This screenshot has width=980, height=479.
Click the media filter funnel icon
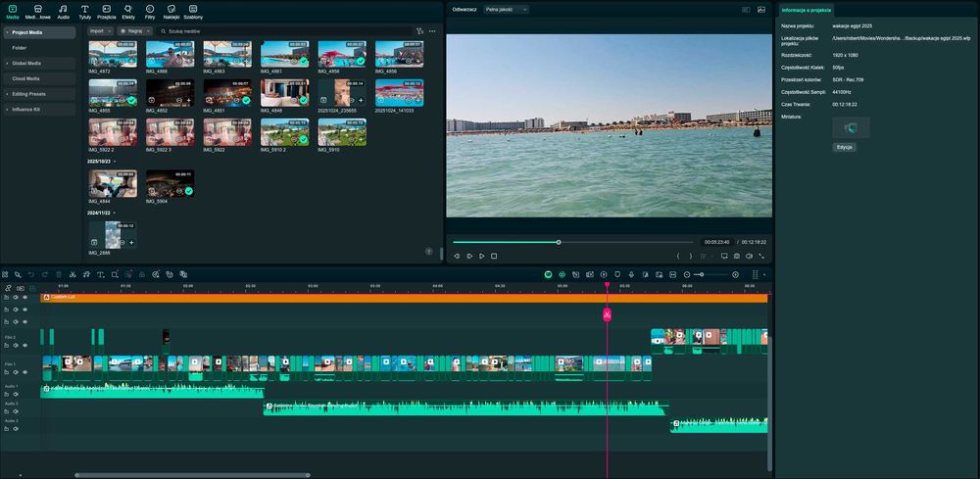point(419,30)
